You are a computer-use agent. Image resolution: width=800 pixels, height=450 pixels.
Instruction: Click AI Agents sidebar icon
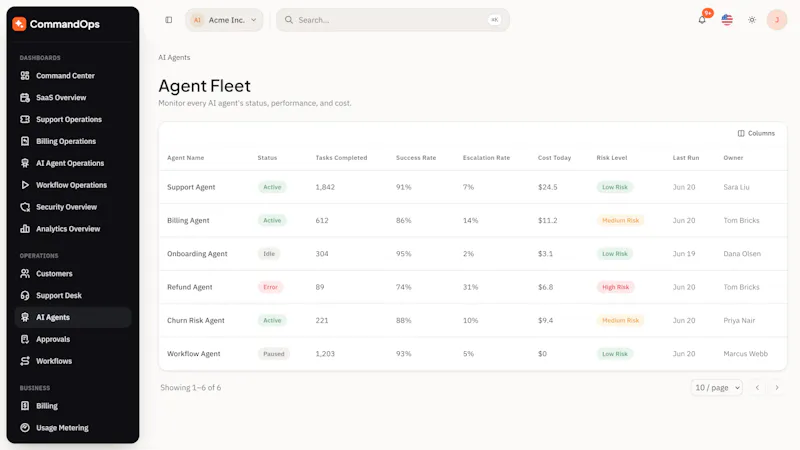point(24,317)
